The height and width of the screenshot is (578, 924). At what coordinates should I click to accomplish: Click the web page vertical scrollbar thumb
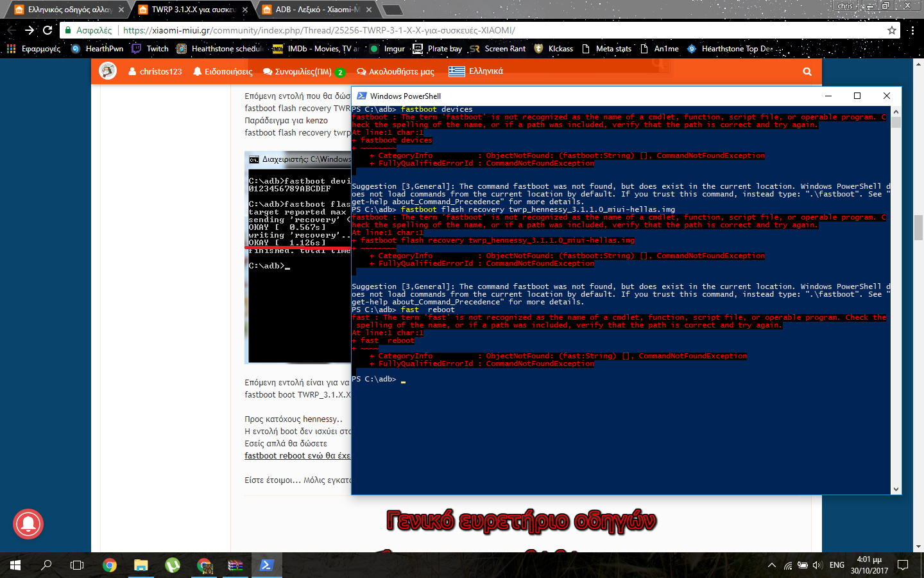click(x=918, y=227)
